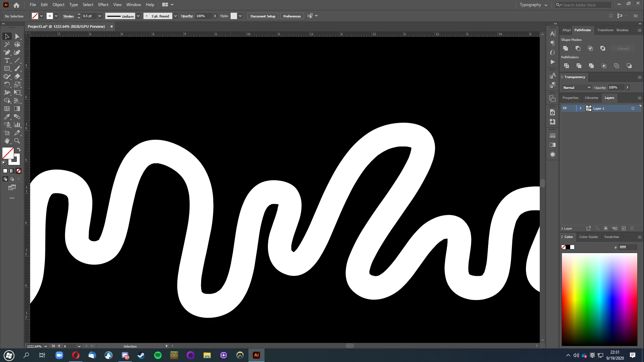The image size is (644, 362).
Task: Click the Unite shape mode icon
Action: coord(566,48)
